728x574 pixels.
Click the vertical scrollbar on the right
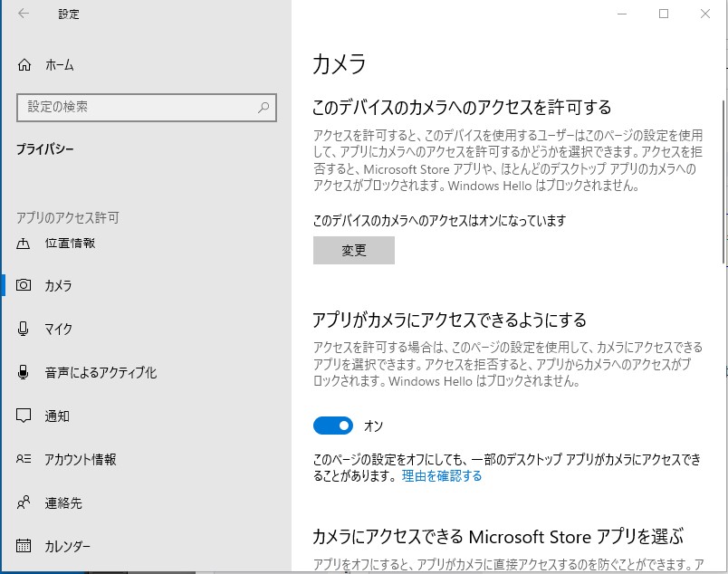pyautogui.click(x=723, y=181)
